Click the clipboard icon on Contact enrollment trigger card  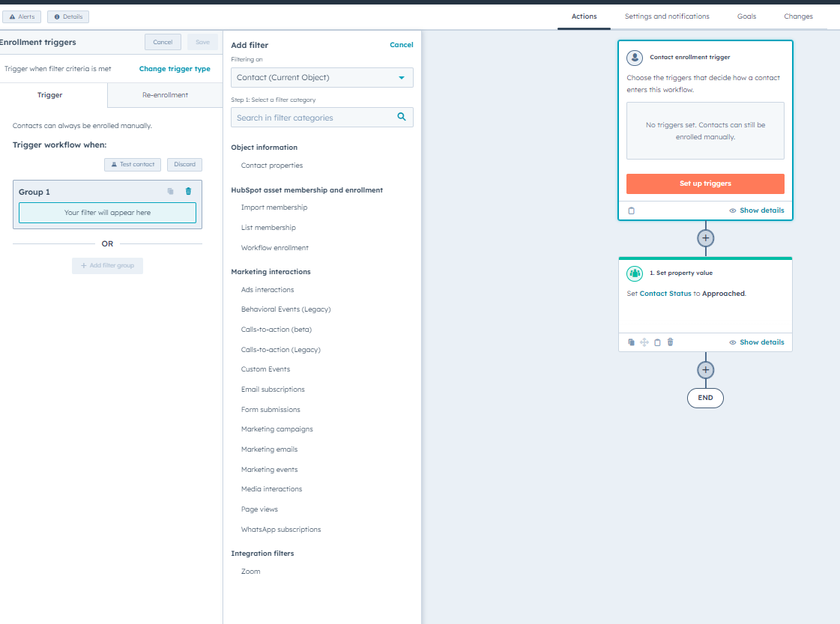click(x=632, y=210)
